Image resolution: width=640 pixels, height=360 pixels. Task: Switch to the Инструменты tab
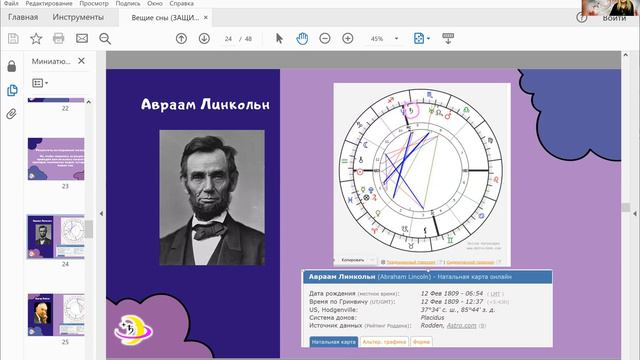tap(78, 17)
